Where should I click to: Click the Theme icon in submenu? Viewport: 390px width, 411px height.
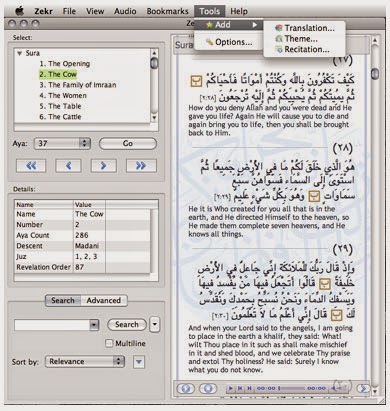pos(279,39)
